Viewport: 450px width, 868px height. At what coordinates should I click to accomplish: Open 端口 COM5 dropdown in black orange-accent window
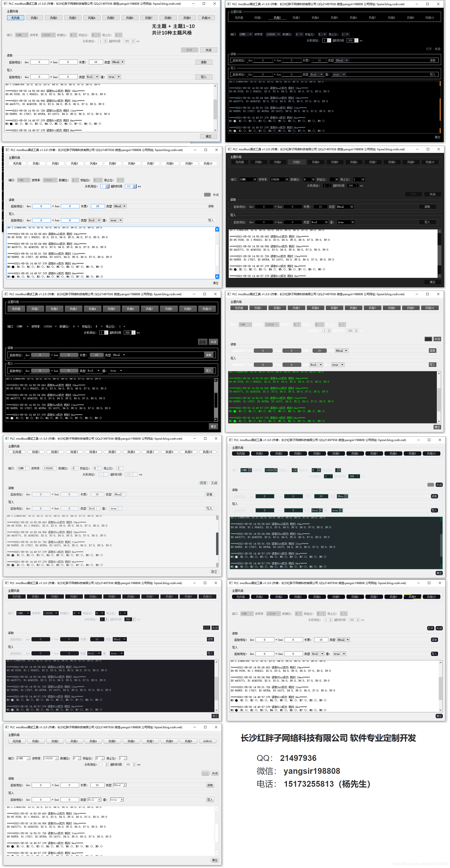click(246, 34)
